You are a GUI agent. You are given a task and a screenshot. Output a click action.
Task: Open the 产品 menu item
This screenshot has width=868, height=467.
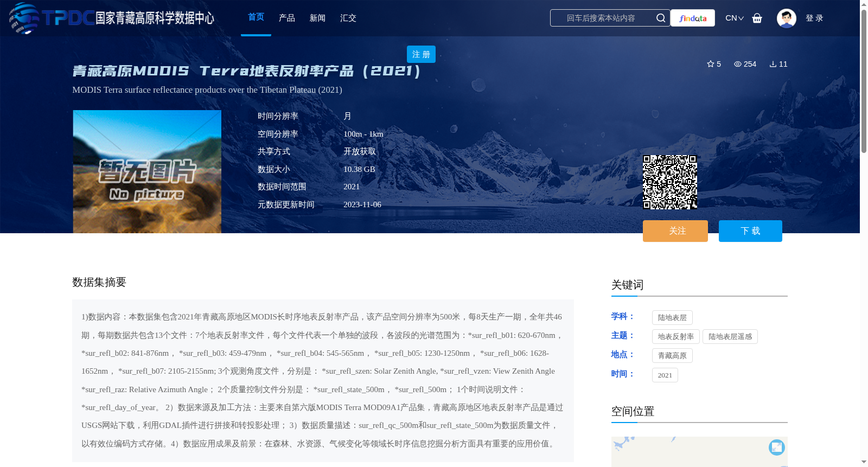coord(287,18)
